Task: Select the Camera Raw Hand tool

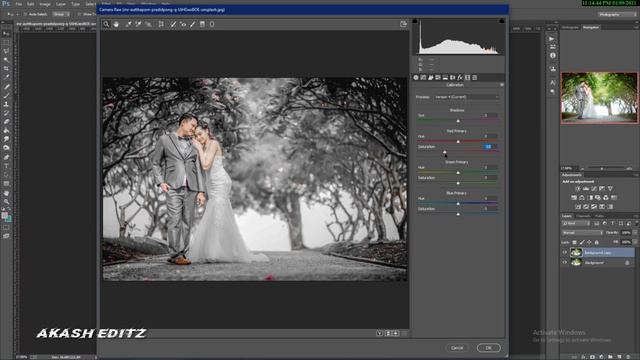Action: pyautogui.click(x=116, y=24)
